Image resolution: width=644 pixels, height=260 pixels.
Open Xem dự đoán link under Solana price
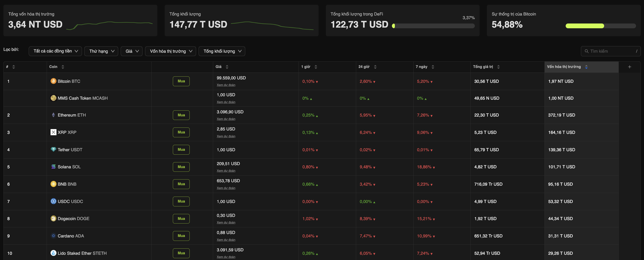pyautogui.click(x=226, y=171)
